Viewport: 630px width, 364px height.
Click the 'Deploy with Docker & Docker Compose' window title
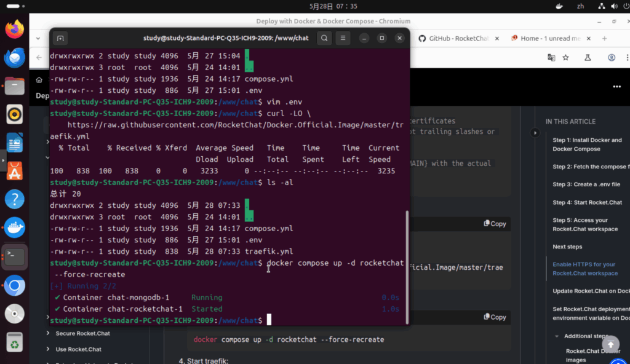[x=333, y=22]
